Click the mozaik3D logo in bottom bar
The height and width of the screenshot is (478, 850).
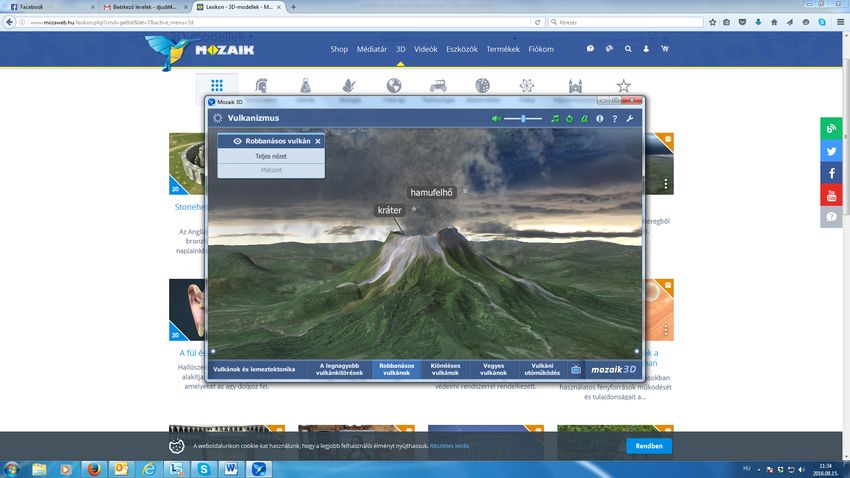coord(614,370)
